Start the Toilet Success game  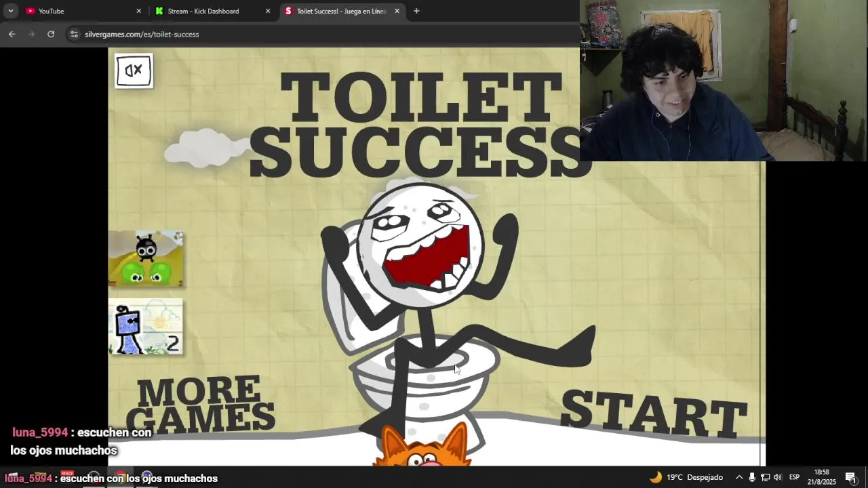pyautogui.click(x=654, y=414)
